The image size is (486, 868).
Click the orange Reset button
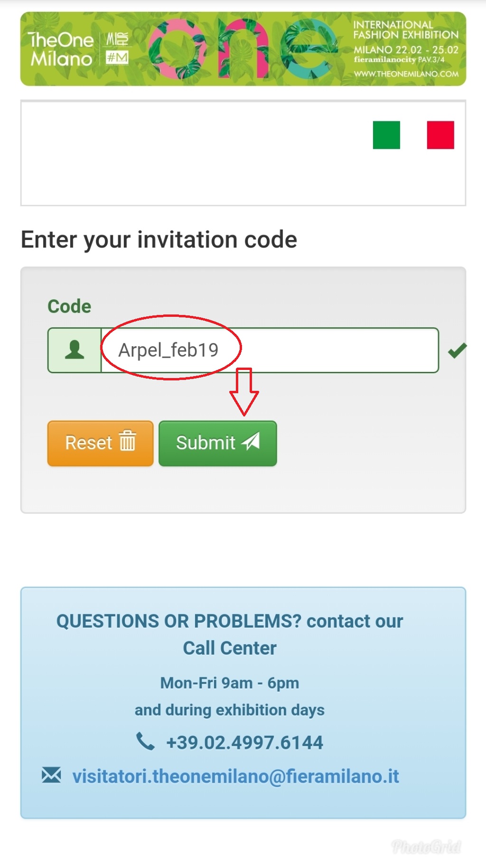point(101,443)
